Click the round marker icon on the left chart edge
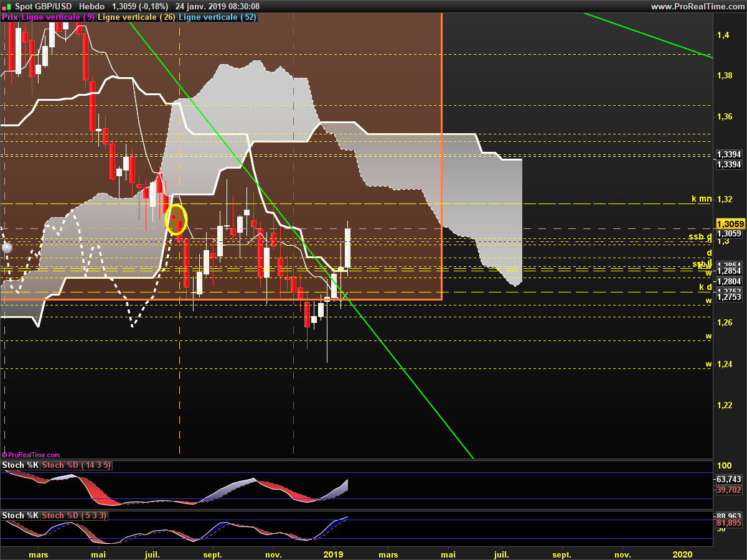The image size is (747, 560). pos(7,247)
